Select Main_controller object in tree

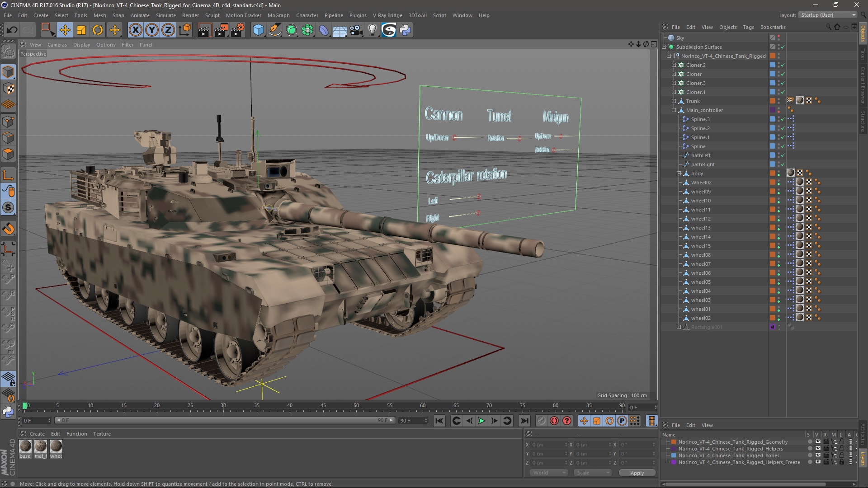pyautogui.click(x=704, y=110)
